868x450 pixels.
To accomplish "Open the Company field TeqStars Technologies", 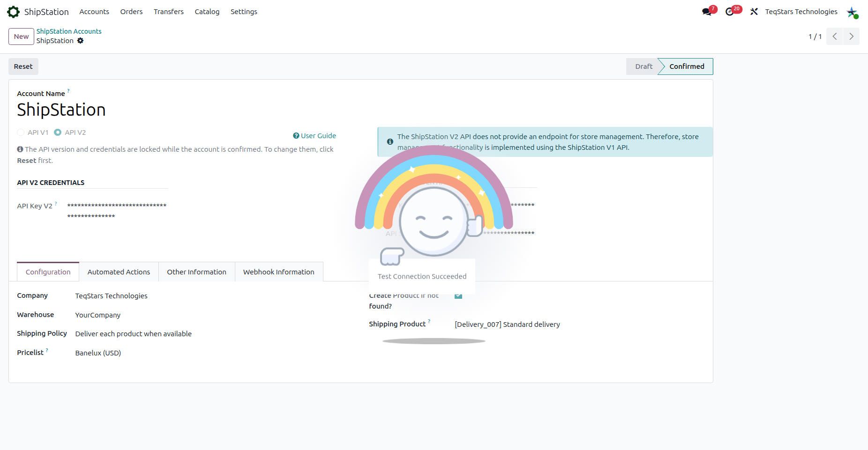I will (x=112, y=296).
